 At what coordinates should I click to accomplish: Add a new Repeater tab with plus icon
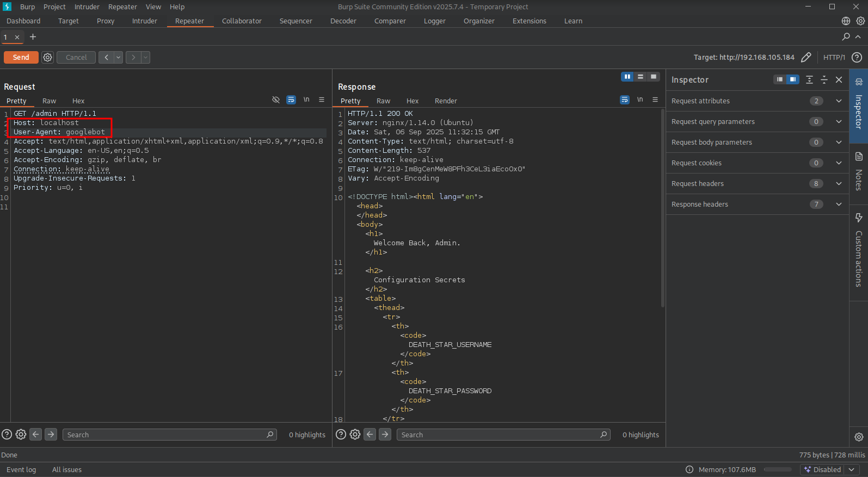(x=33, y=37)
